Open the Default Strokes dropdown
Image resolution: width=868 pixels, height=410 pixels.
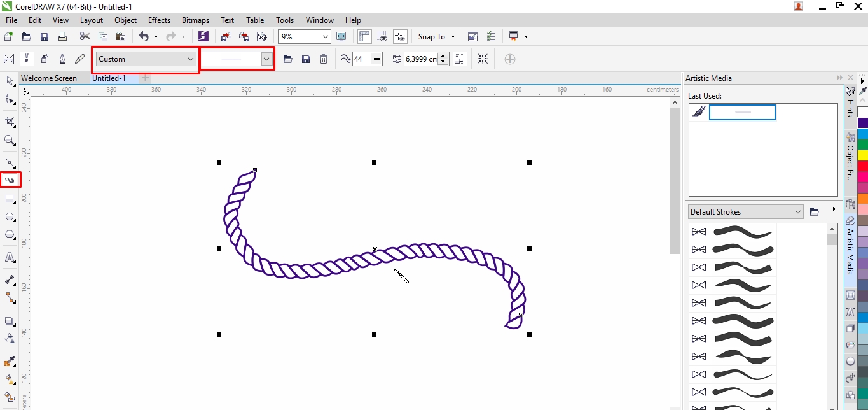pyautogui.click(x=746, y=211)
